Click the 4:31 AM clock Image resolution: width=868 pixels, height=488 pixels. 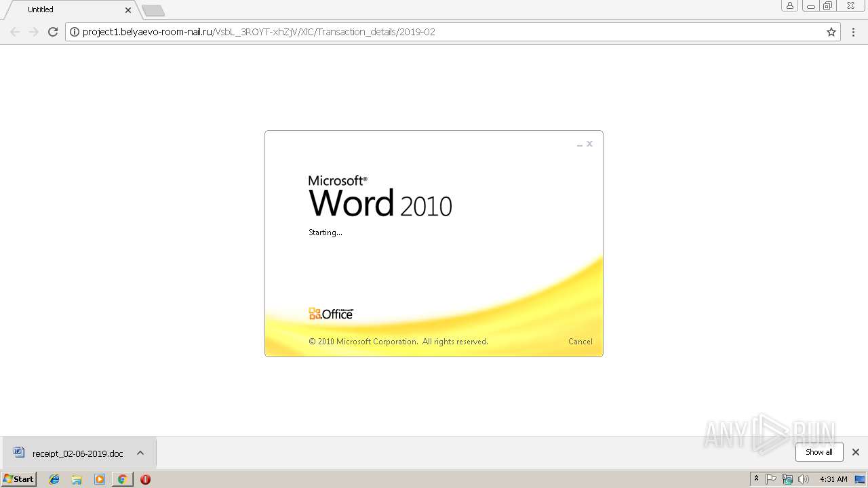click(x=833, y=479)
